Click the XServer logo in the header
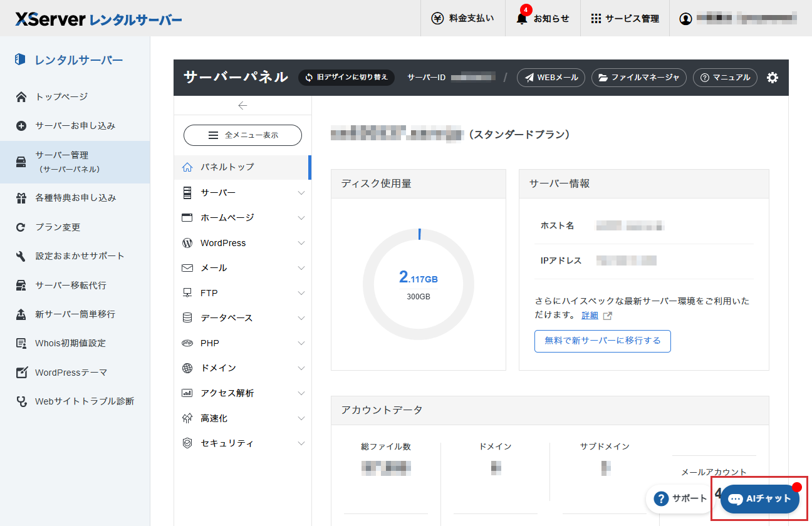 click(x=99, y=19)
